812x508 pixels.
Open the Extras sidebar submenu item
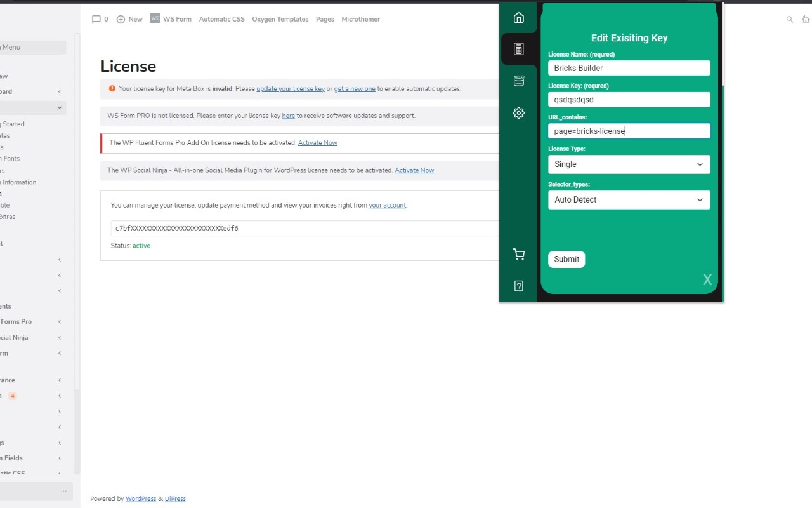click(x=8, y=217)
